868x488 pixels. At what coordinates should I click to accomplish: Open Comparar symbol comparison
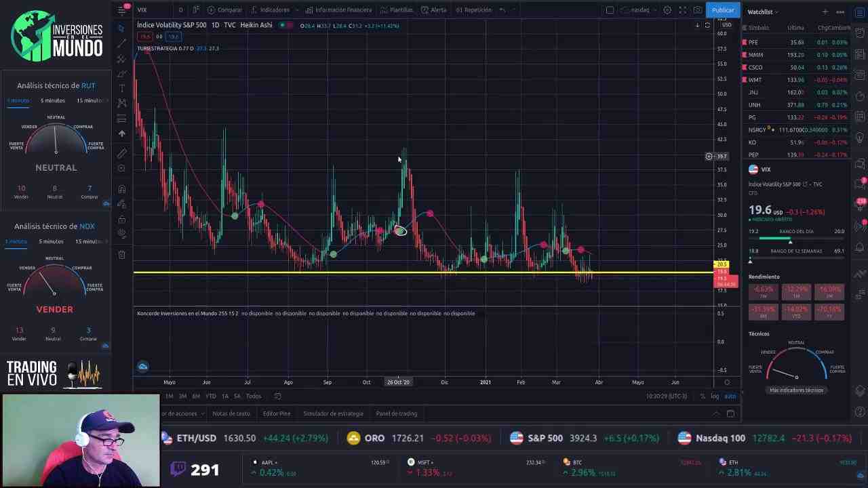pos(225,10)
